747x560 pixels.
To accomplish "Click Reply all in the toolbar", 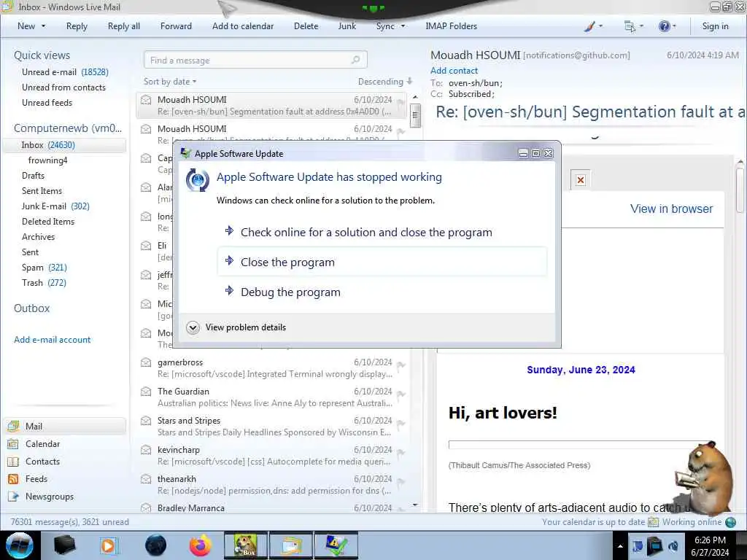I will point(124,26).
